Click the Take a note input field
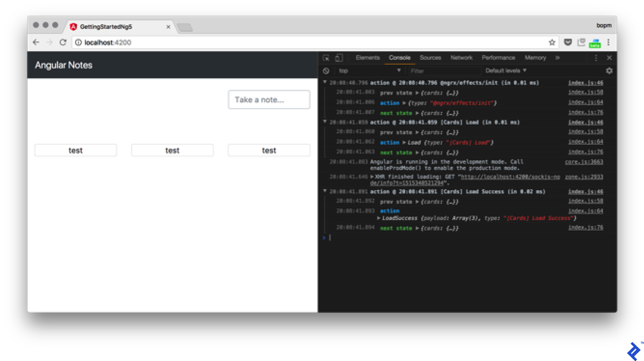The image size is (644, 361). (x=268, y=100)
